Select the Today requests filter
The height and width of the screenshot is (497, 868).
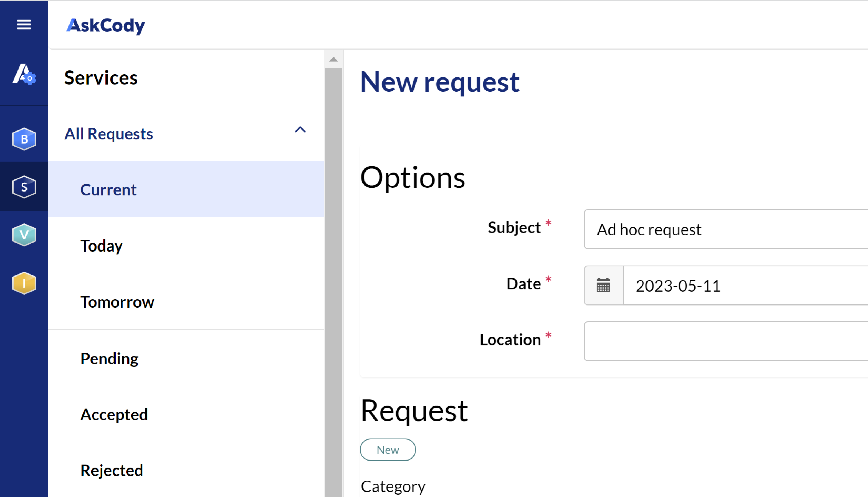[x=101, y=246]
